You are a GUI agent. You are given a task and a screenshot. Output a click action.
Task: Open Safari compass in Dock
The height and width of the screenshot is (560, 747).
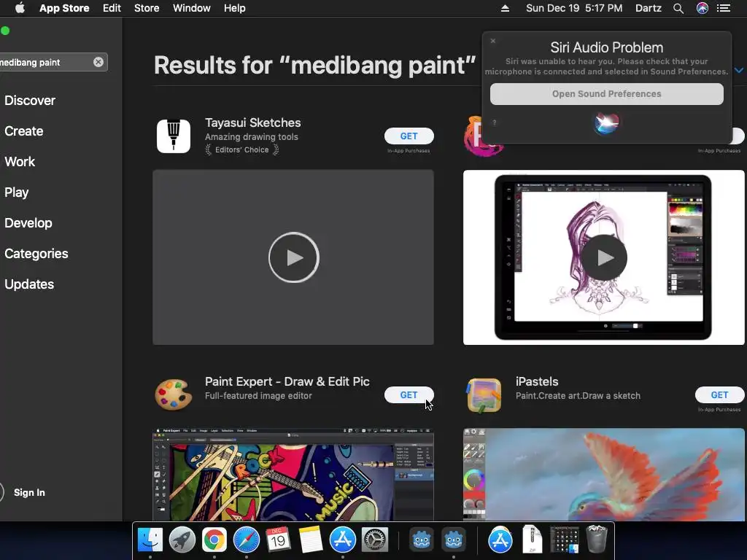coord(247,540)
